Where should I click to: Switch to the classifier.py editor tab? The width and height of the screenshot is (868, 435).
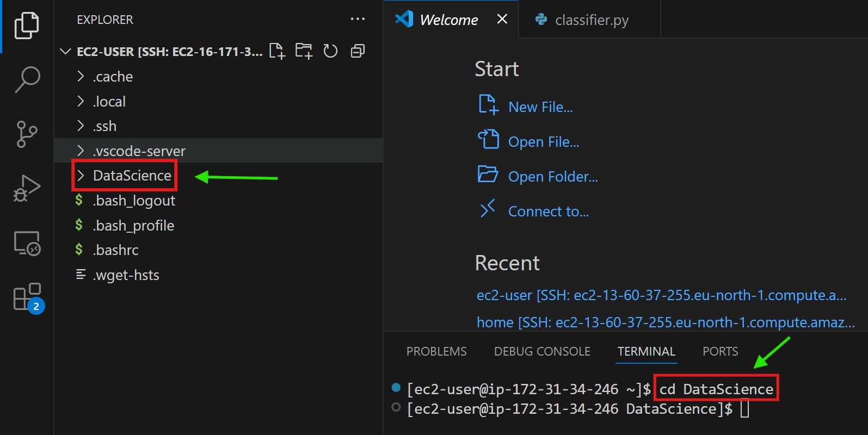coord(591,20)
